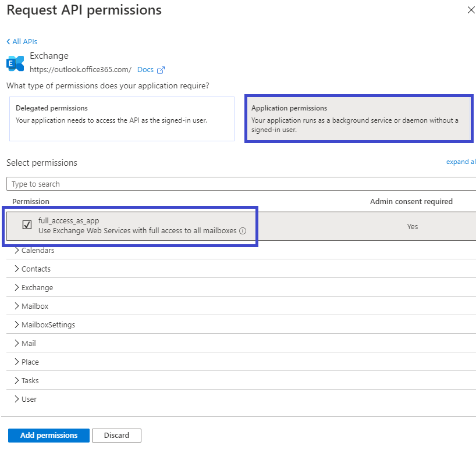
Task: Click the Add permissions button
Action: pos(48,436)
